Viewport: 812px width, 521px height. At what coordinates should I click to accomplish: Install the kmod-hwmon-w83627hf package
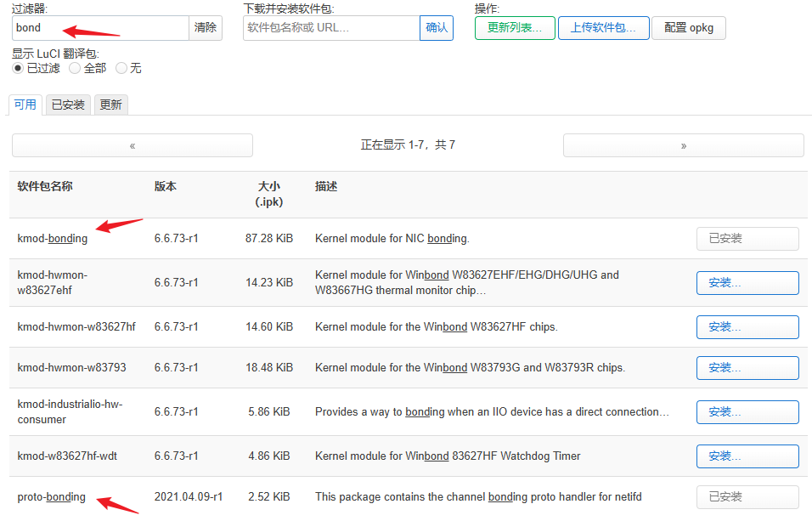747,327
